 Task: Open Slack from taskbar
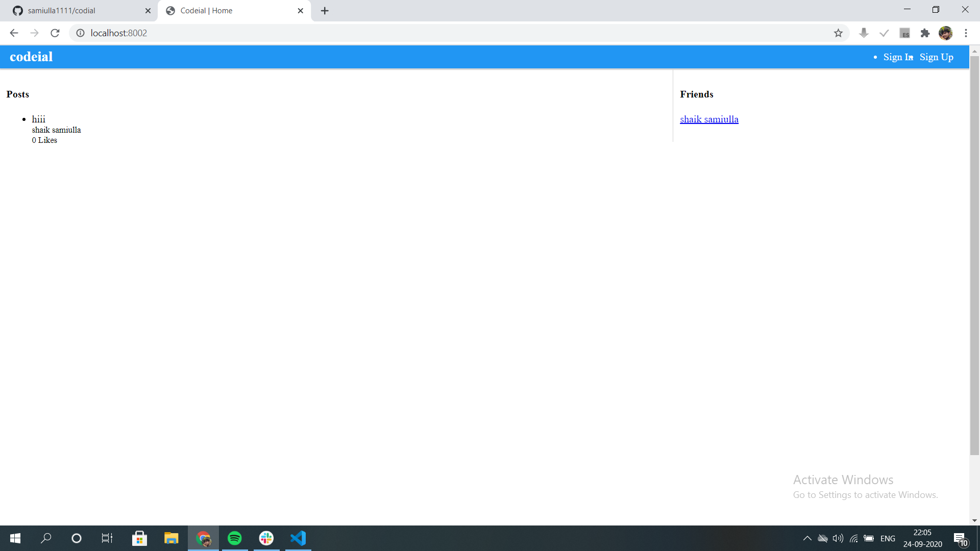[266, 538]
